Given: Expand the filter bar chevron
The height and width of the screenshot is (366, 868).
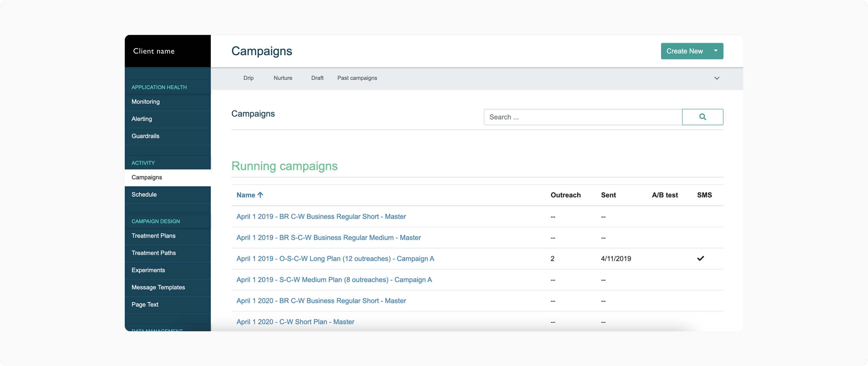Looking at the screenshot, I should tap(717, 78).
